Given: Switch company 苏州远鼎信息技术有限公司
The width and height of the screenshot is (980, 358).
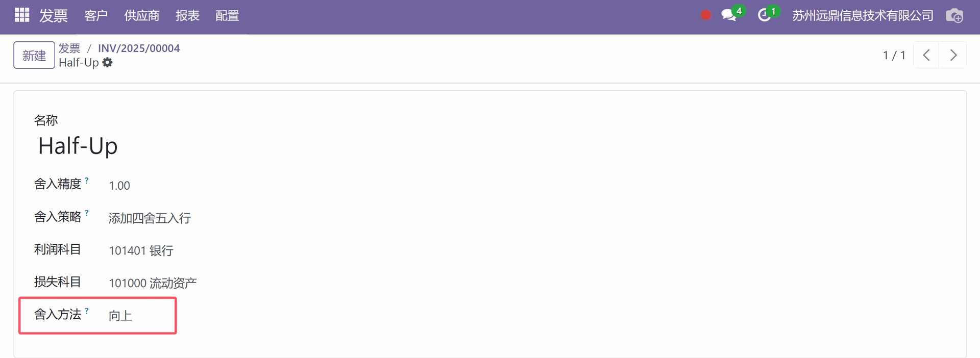Looking at the screenshot, I should (x=863, y=16).
